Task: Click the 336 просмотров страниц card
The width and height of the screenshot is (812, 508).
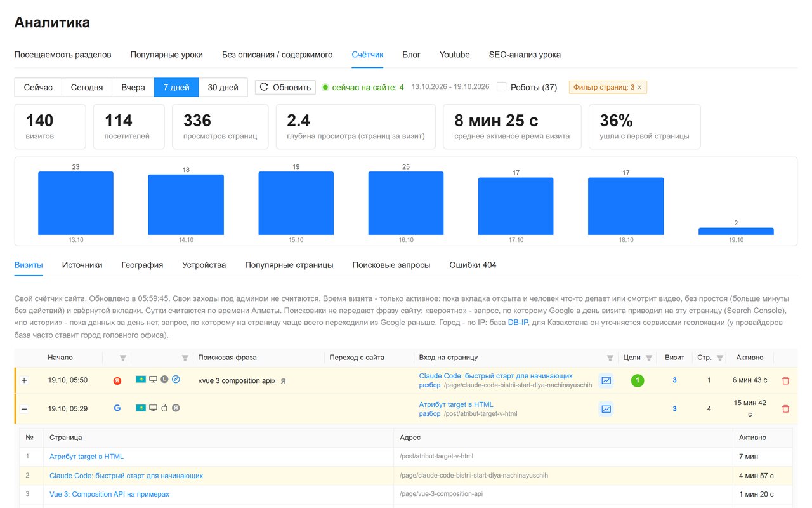Action: (x=220, y=126)
